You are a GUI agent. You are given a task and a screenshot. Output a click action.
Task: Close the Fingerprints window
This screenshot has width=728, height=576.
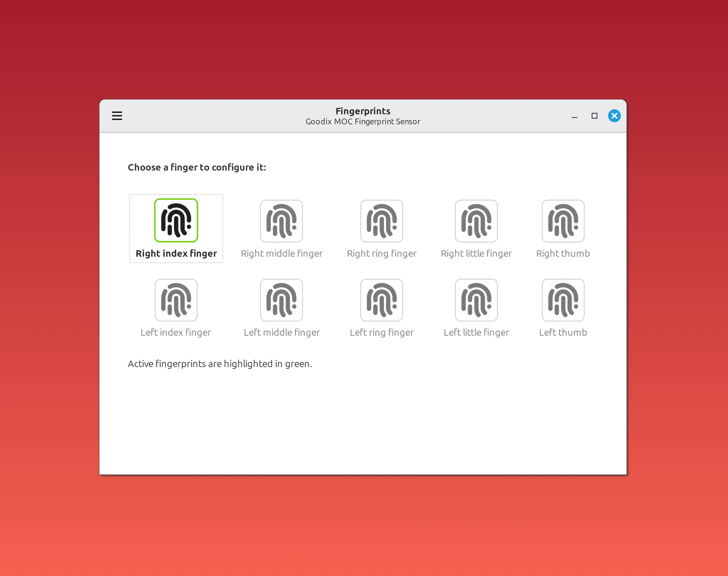(614, 116)
